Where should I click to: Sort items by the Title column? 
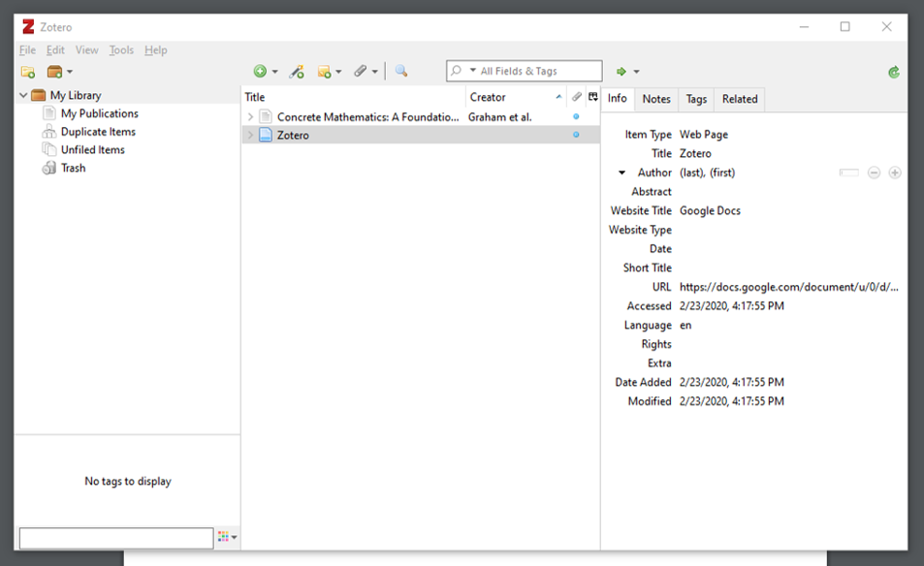point(354,97)
